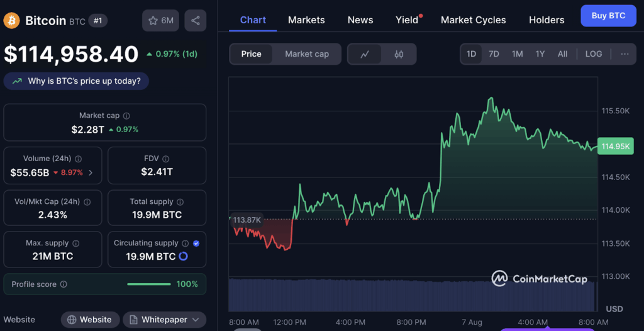
Task: Select the 7D time range
Action: 494,54
